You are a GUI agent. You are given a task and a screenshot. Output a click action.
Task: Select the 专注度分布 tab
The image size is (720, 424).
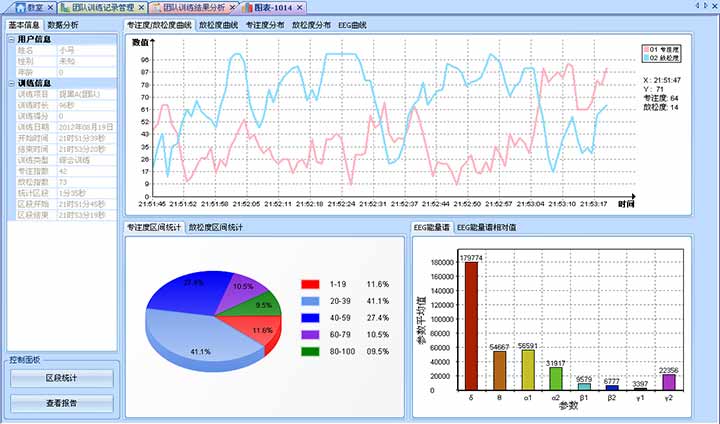(265, 23)
